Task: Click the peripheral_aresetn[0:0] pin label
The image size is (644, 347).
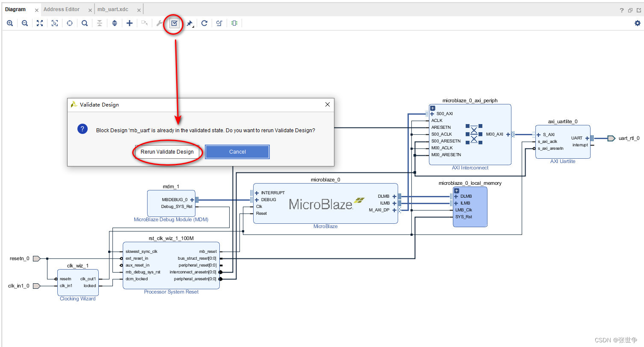Action: tap(195, 279)
